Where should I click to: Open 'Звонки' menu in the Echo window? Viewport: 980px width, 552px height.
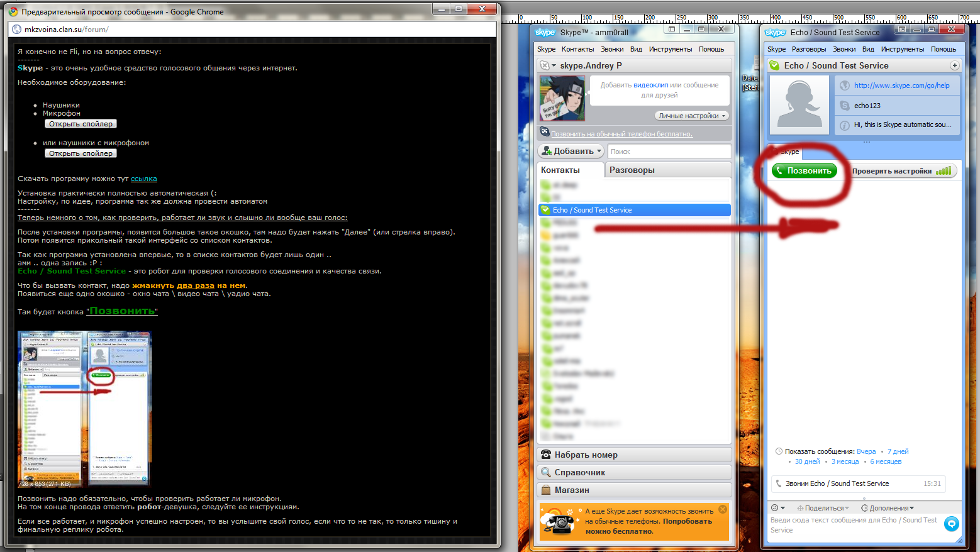click(x=844, y=49)
